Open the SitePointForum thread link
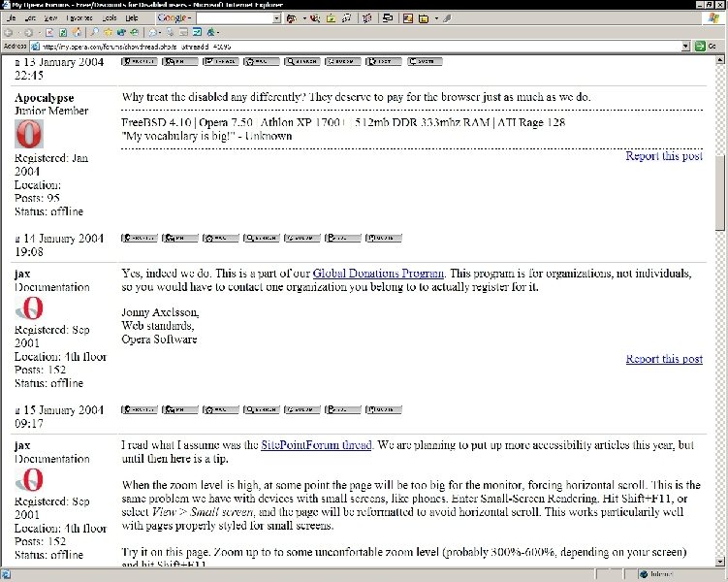 pos(316,445)
